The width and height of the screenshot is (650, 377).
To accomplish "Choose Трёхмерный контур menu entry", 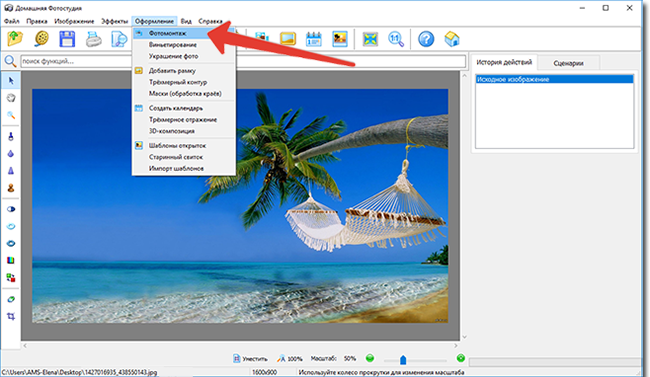I will click(x=184, y=82).
